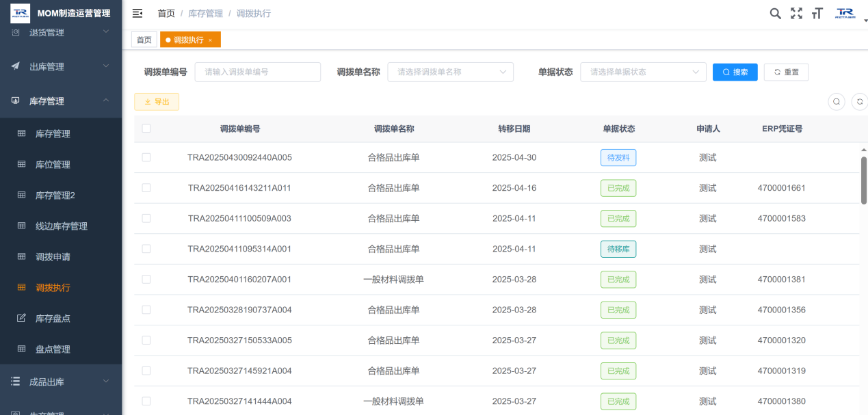Open the user menu caret beside avatar

coord(865,19)
